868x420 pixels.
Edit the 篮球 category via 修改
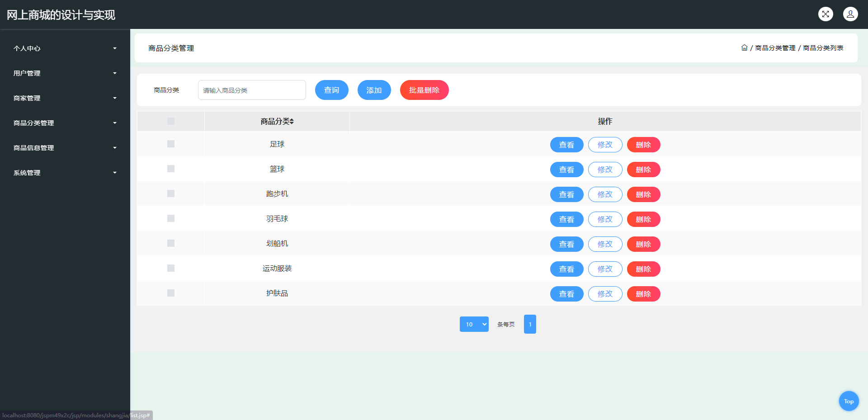coord(605,170)
